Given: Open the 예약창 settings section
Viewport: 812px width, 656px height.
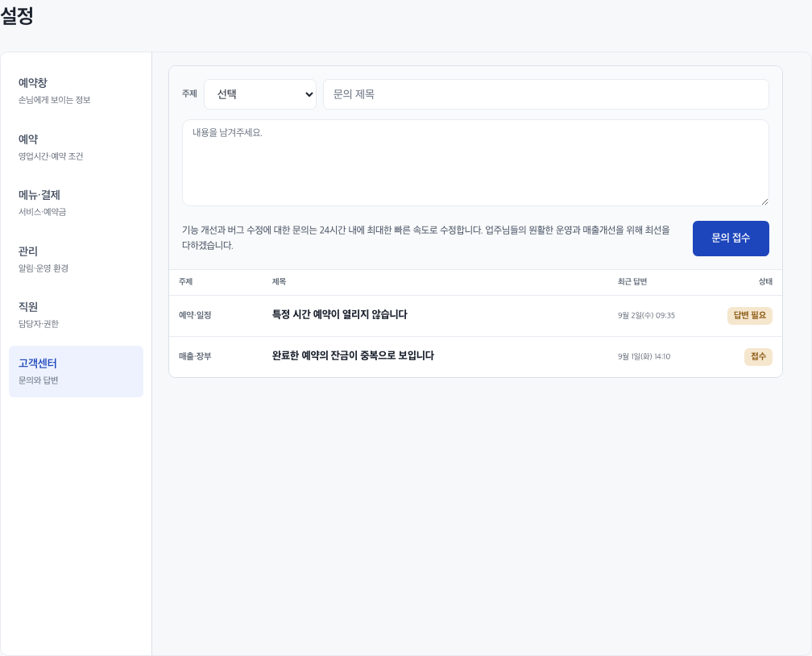Looking at the screenshot, I should pos(76,91).
